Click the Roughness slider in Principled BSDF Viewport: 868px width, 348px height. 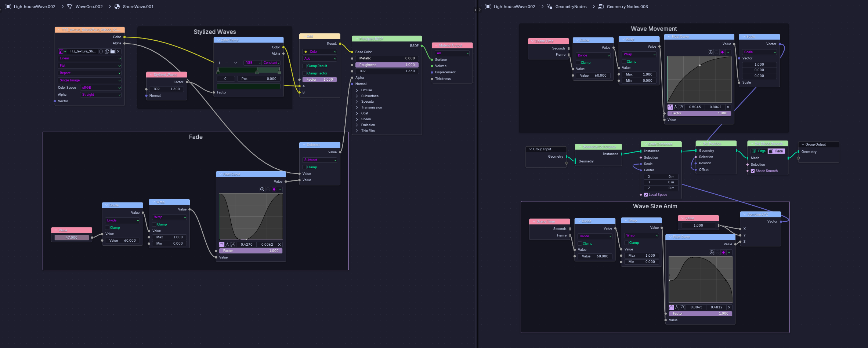387,65
